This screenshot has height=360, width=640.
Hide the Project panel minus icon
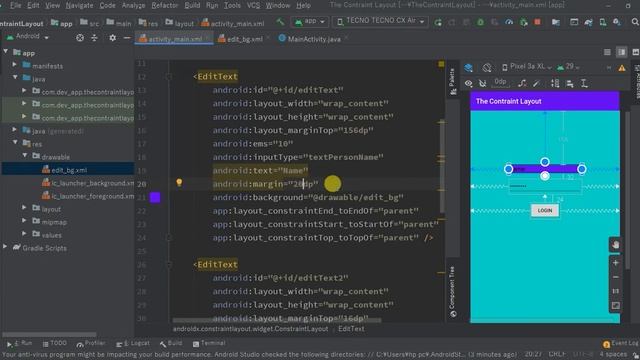pos(127,38)
